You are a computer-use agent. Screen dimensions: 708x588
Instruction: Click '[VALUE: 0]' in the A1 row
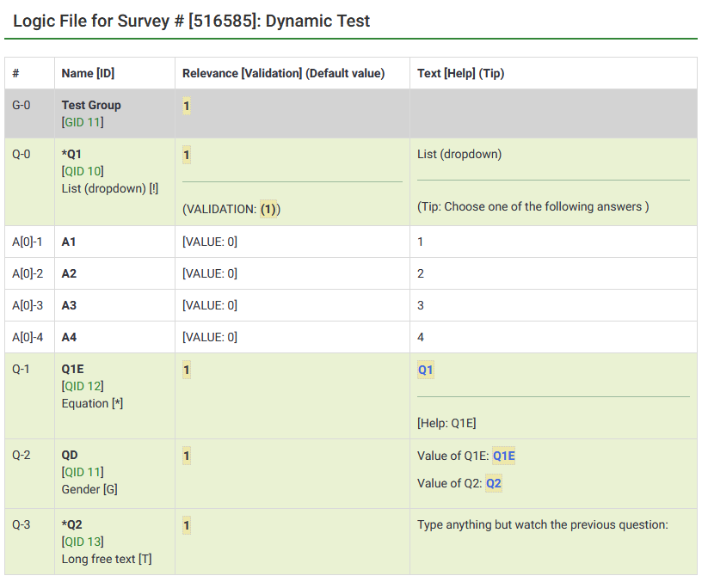click(210, 242)
